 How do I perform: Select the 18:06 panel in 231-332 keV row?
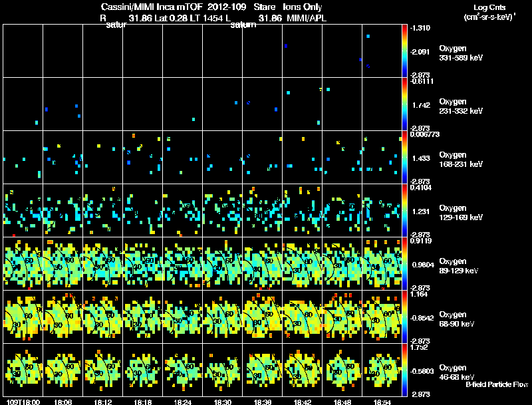63,104
